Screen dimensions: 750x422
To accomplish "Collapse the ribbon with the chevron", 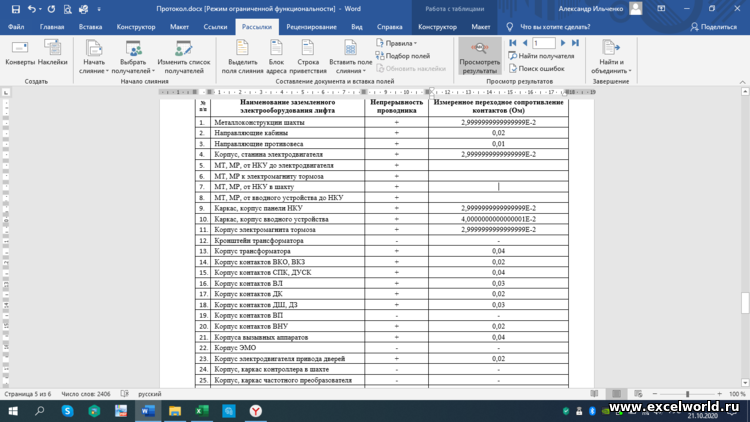I will [743, 82].
